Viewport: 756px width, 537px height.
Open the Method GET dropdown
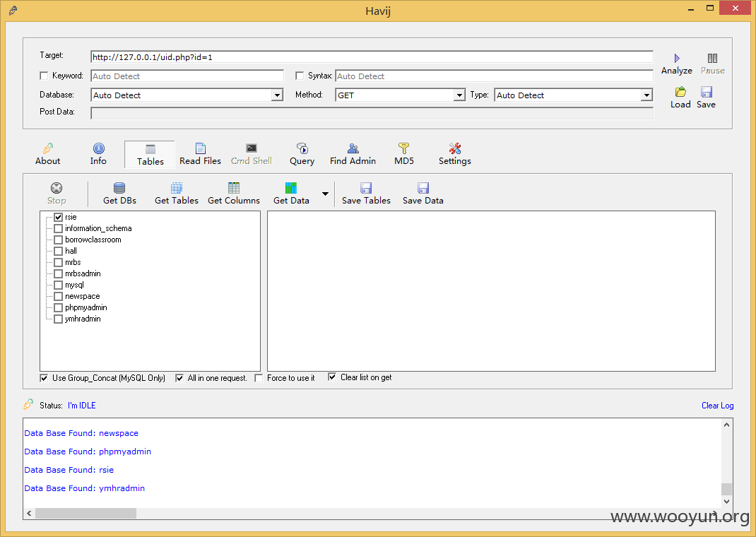pos(459,95)
